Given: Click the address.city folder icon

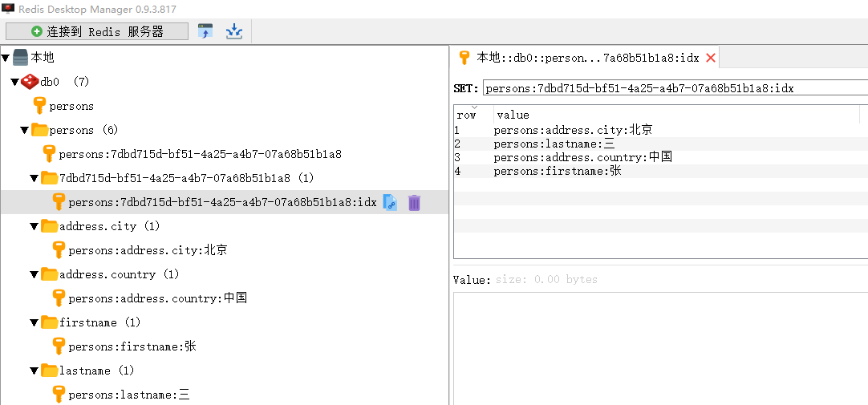Looking at the screenshot, I should 49,226.
